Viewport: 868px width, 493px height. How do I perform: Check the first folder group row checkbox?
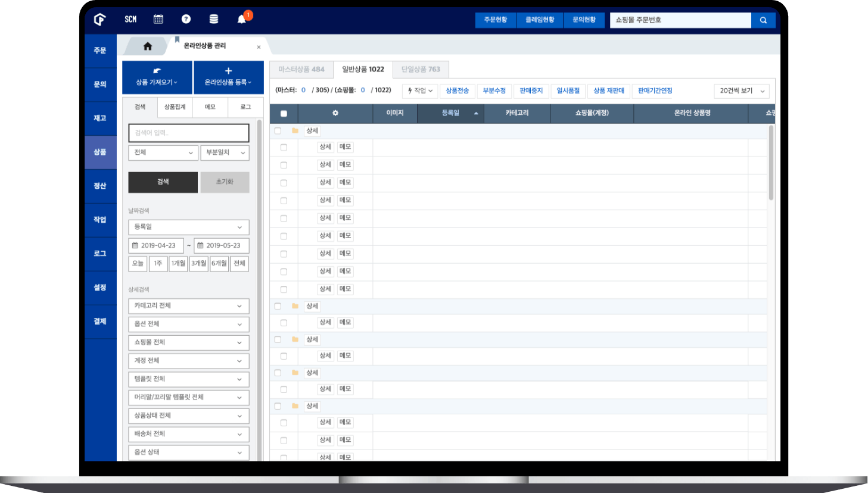tap(278, 131)
